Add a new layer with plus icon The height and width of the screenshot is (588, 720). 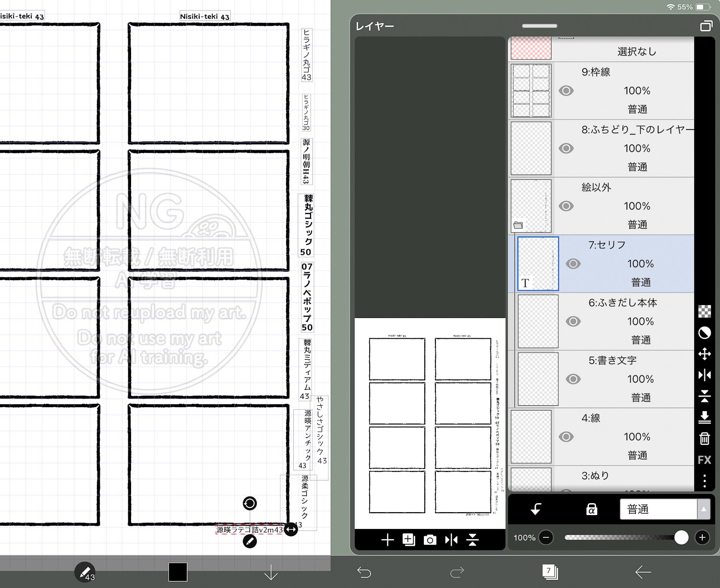(387, 540)
